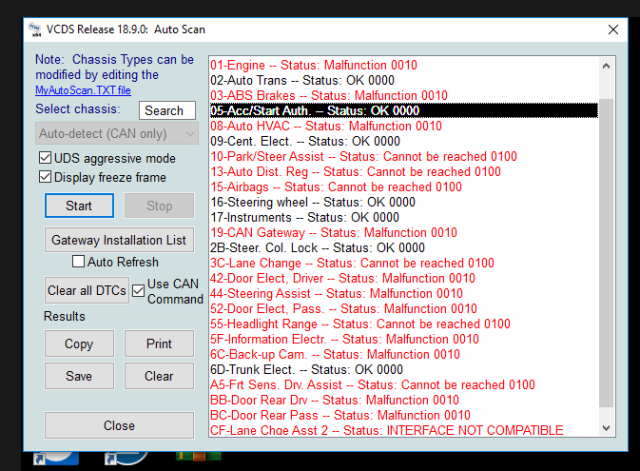Viewport: 640px width, 471px height.
Task: Select the 6C-Back-up Cam. row
Action: pyautogui.click(x=404, y=354)
